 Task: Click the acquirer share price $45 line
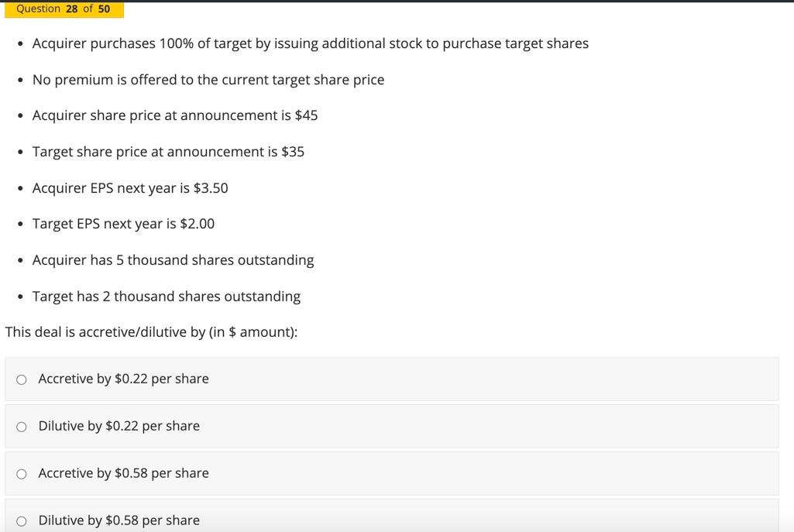[x=174, y=115]
